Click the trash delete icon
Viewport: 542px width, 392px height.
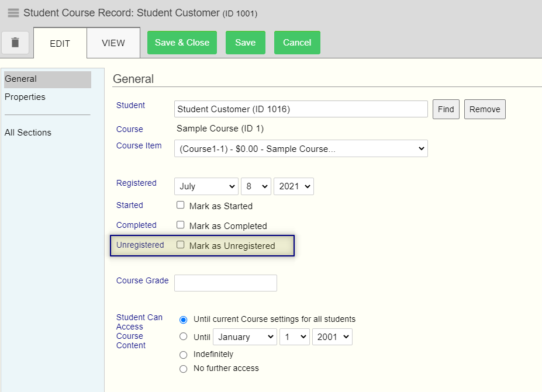[15, 43]
